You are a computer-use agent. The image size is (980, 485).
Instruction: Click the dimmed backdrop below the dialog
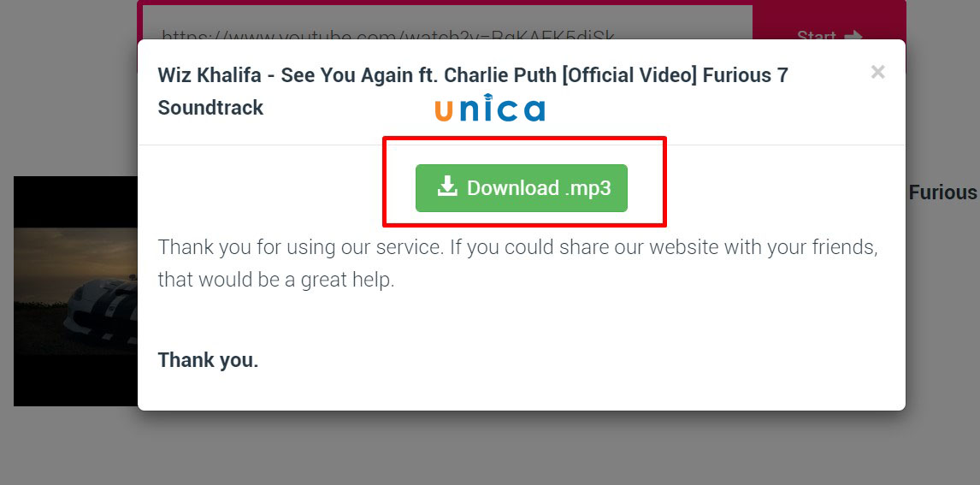click(x=522, y=448)
